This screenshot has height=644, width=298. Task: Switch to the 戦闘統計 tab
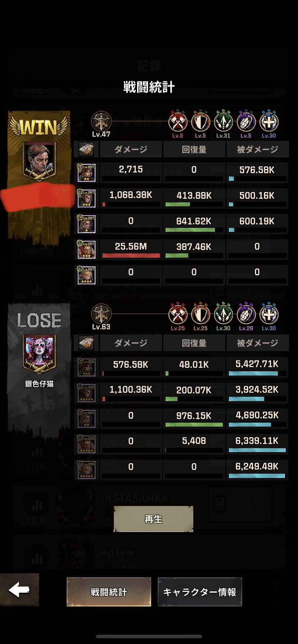[109, 592]
